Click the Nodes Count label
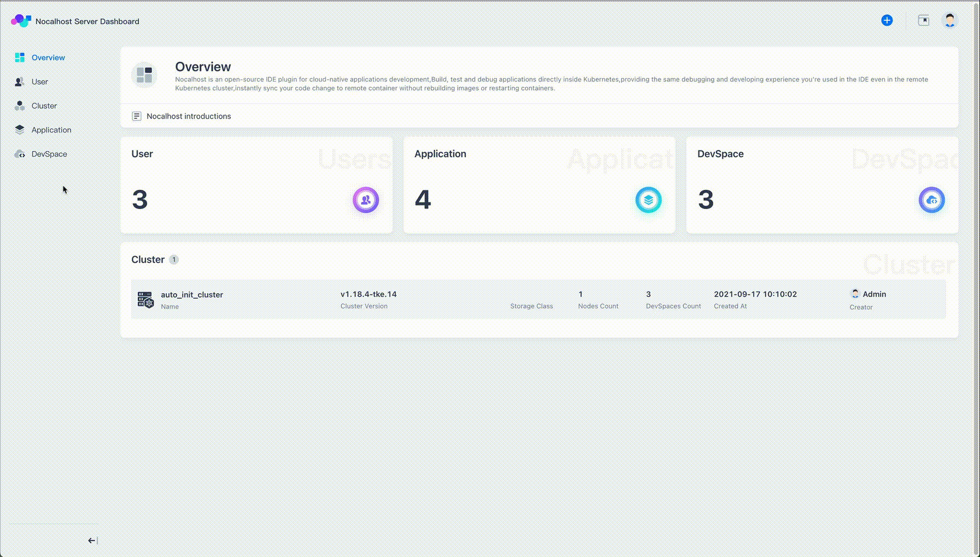980x557 pixels. pyautogui.click(x=598, y=306)
